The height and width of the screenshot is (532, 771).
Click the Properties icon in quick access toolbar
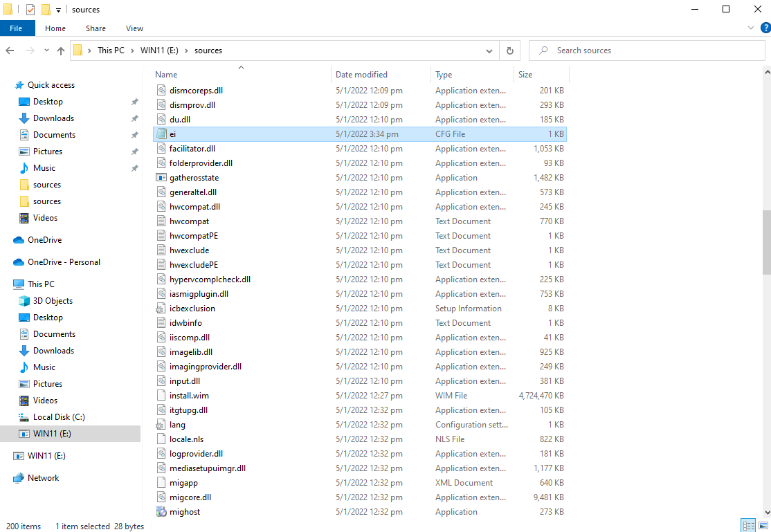coord(30,10)
